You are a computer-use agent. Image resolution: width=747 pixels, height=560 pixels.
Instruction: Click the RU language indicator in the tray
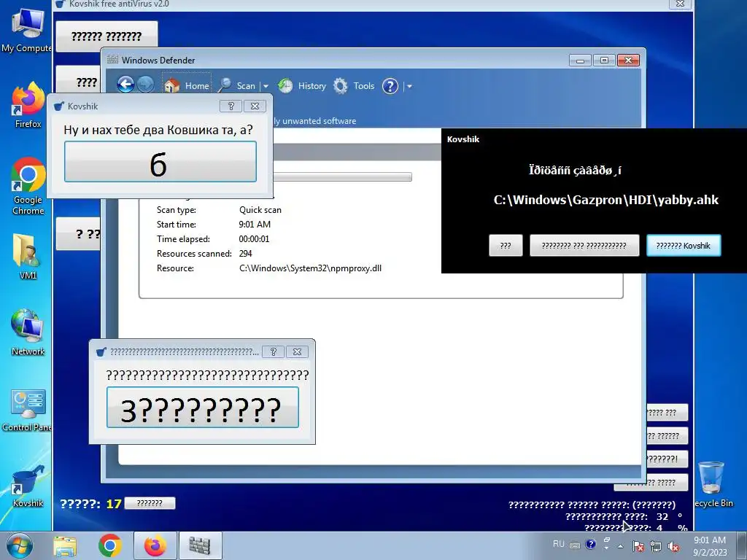coord(558,544)
